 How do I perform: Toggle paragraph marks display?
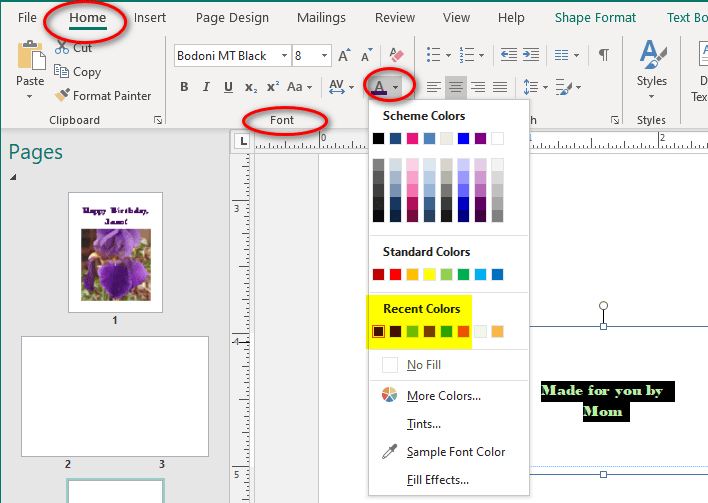click(603, 55)
